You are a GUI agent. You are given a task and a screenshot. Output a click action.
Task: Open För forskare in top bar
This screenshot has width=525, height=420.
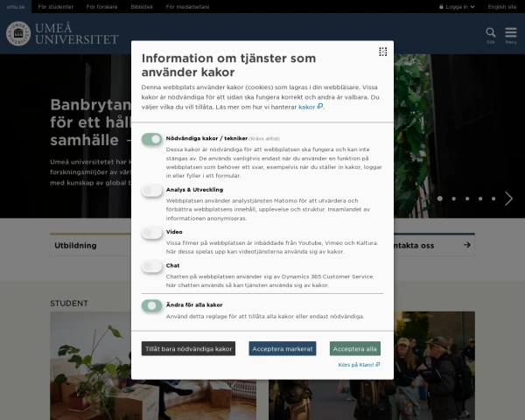101,7
